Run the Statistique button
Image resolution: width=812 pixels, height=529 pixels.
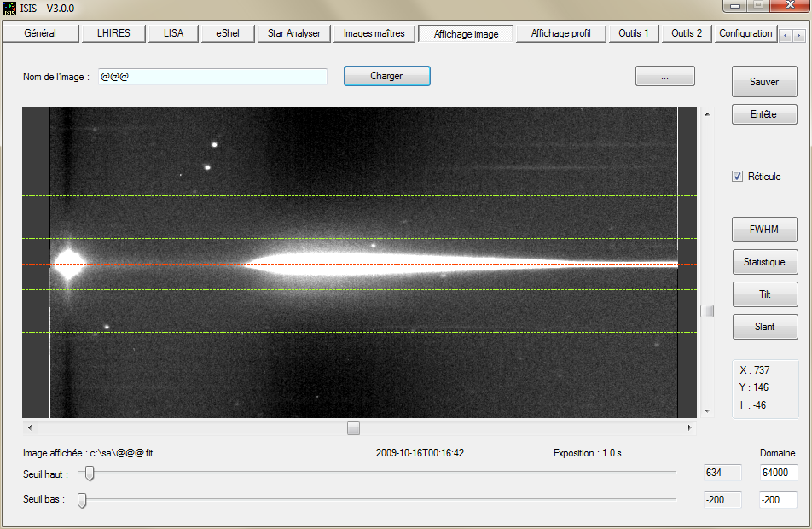pyautogui.click(x=764, y=262)
